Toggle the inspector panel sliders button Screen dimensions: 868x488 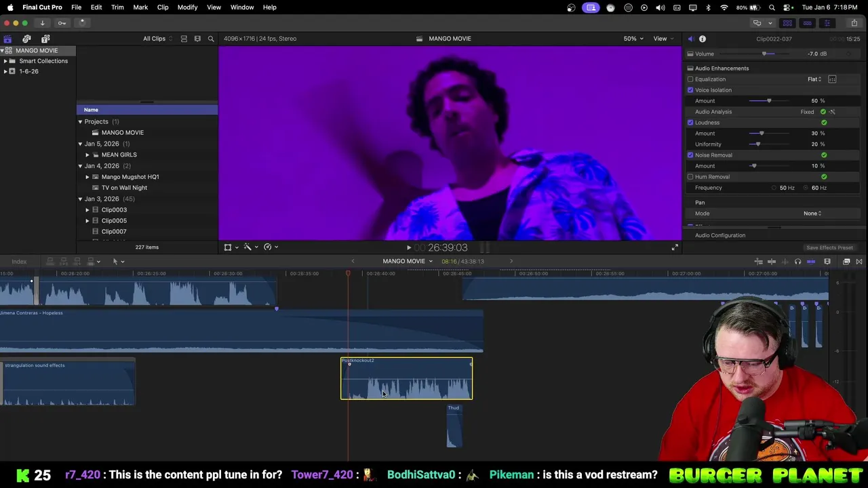click(827, 23)
